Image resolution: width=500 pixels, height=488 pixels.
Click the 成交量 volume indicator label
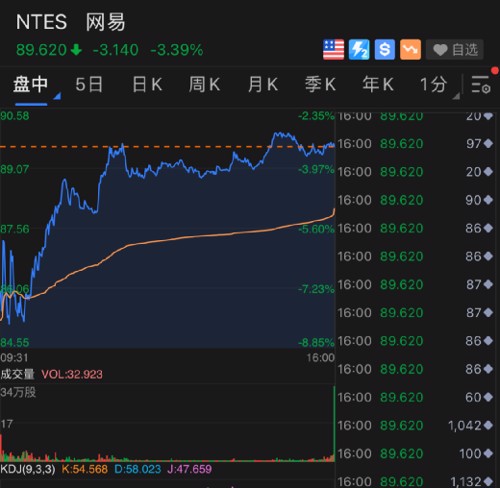click(x=17, y=374)
